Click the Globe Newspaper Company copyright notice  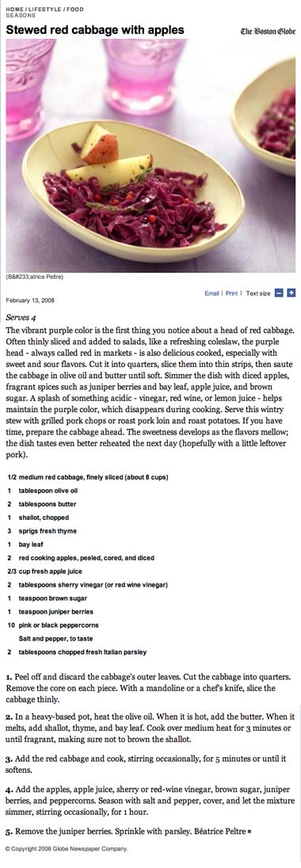click(67, 849)
